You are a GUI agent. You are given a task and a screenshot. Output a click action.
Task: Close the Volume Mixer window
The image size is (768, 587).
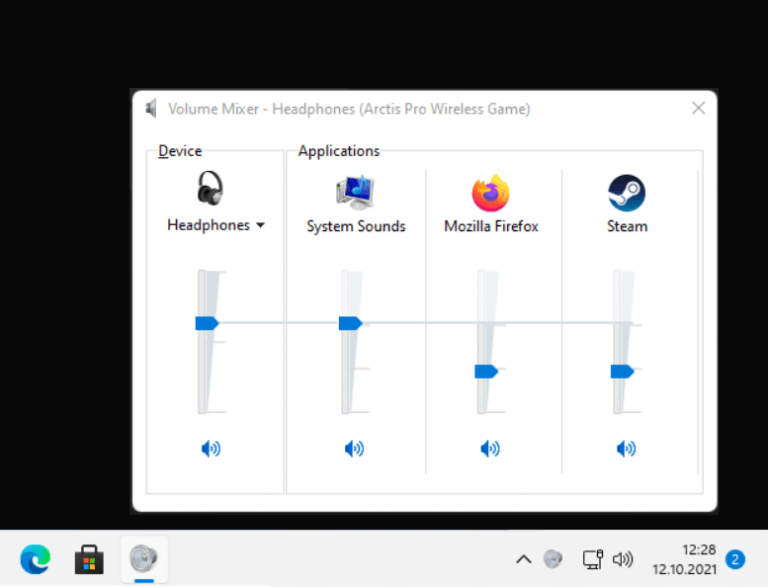698,108
